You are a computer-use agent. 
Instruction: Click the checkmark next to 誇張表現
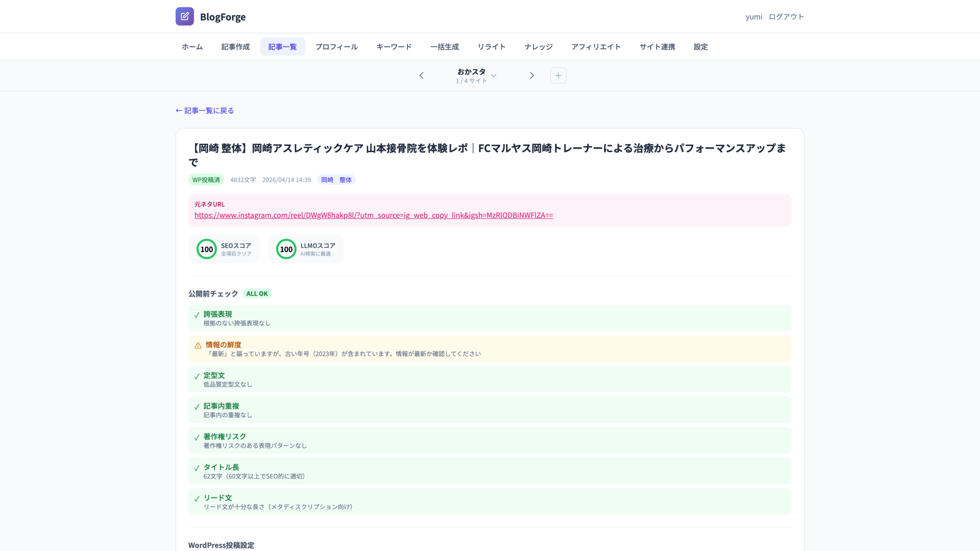point(196,315)
